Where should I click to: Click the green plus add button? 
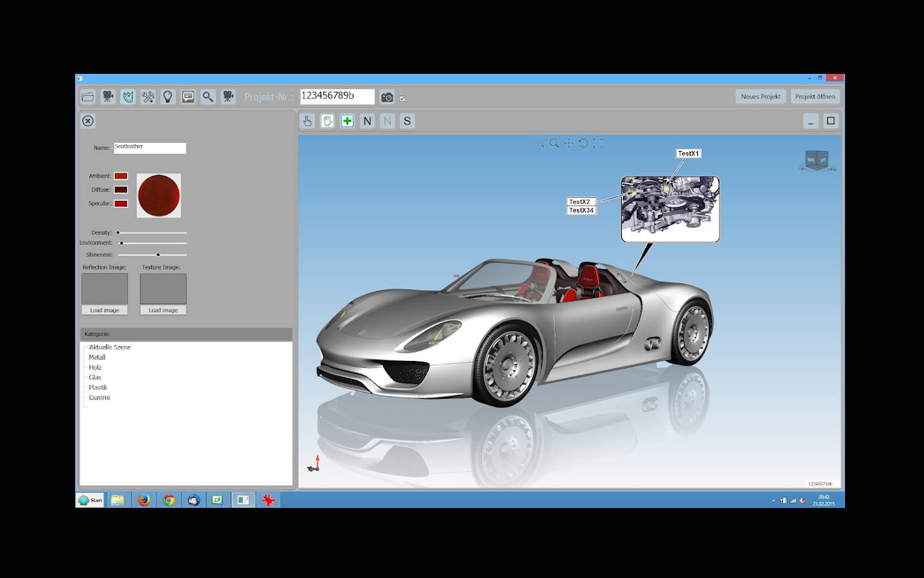coord(347,121)
